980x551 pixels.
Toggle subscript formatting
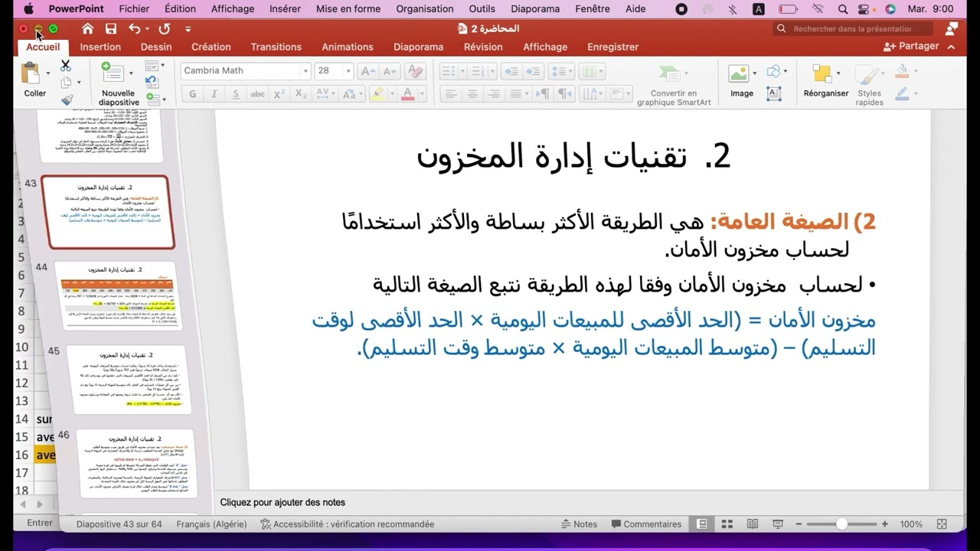[301, 94]
